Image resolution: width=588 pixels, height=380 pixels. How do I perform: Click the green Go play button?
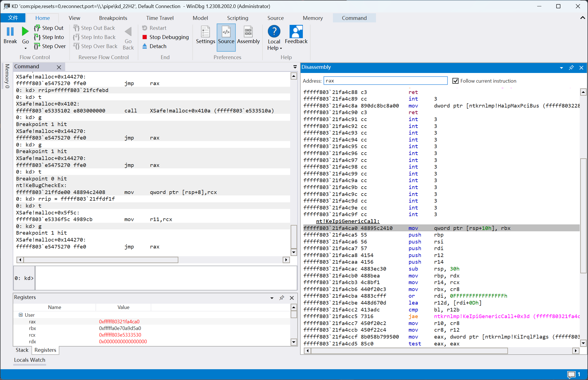(25, 32)
